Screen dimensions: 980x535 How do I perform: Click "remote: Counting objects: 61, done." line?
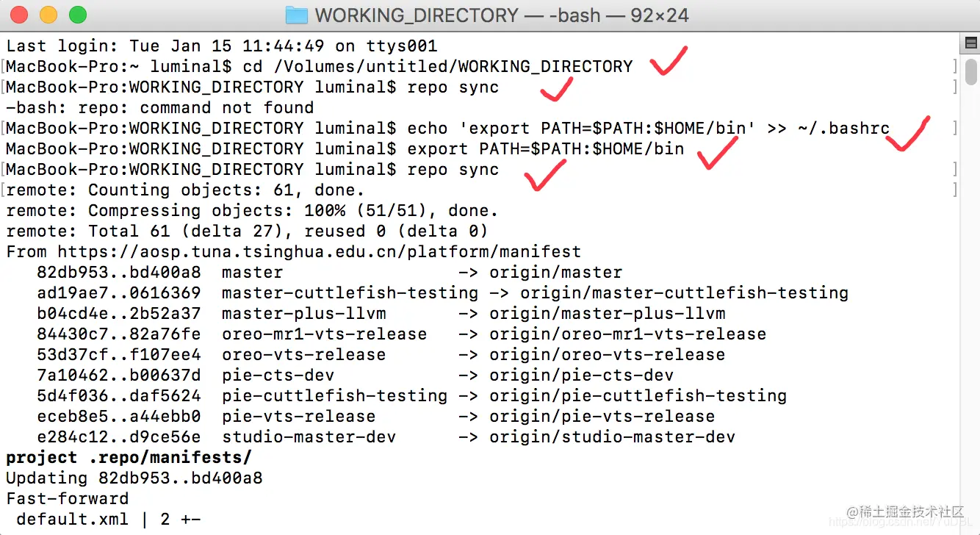tap(186, 190)
